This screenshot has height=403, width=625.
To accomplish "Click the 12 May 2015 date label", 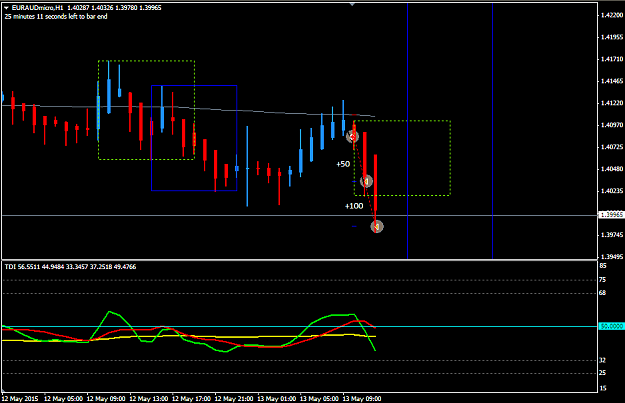I will coord(20,399).
